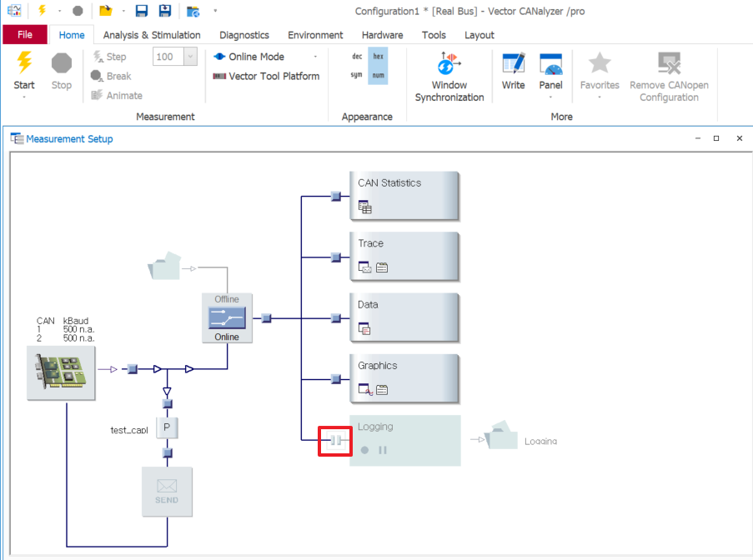The height and width of the screenshot is (560, 753).
Task: Expand the open configuration dropdown arrow
Action: point(123,11)
